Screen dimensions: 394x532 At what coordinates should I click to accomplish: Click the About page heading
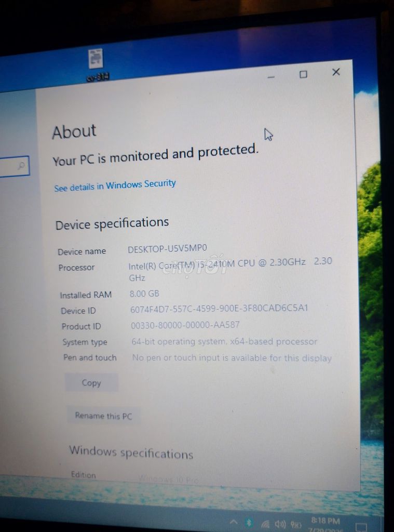(74, 131)
